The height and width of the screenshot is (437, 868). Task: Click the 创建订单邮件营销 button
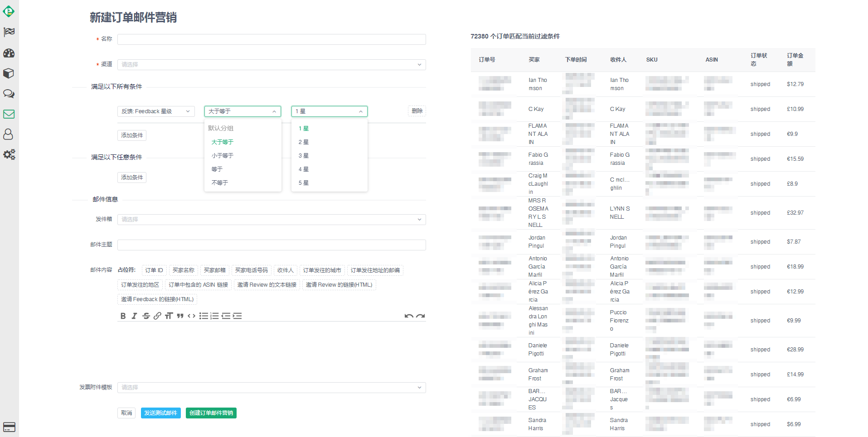pos(211,413)
